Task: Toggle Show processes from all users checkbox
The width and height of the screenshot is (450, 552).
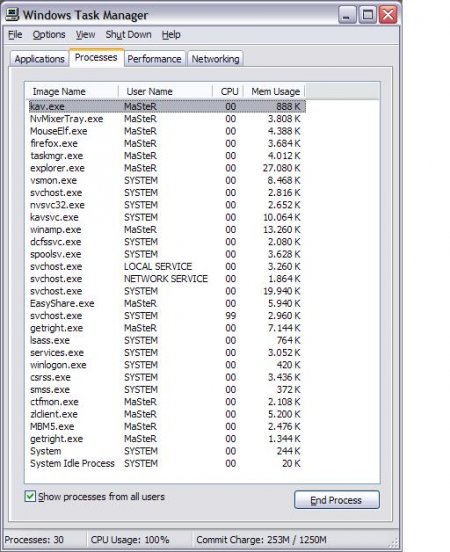Action: tap(30, 496)
